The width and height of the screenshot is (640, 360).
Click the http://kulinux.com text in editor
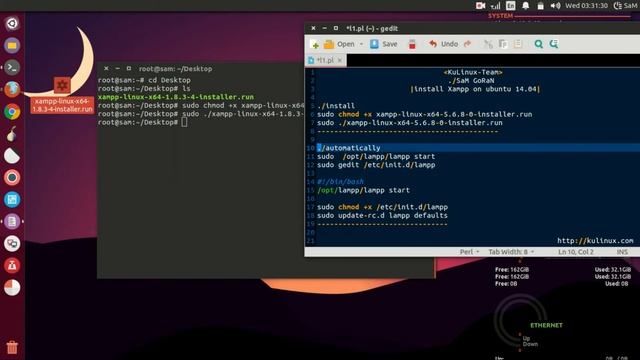(x=595, y=241)
